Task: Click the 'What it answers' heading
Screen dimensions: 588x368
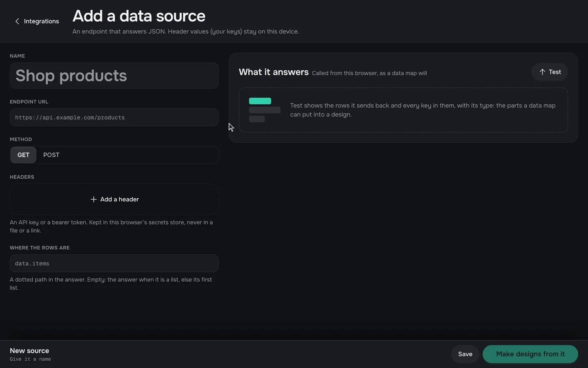Action: tap(274, 72)
